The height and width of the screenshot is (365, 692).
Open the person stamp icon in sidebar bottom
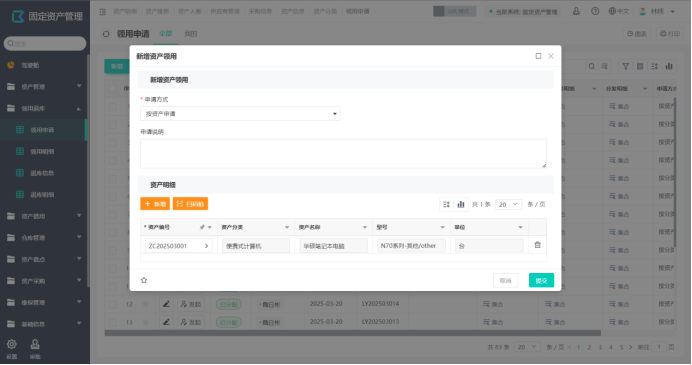point(35,344)
